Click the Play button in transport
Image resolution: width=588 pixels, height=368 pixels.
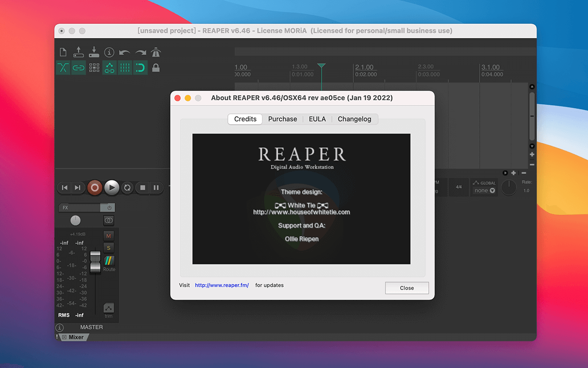pyautogui.click(x=112, y=187)
